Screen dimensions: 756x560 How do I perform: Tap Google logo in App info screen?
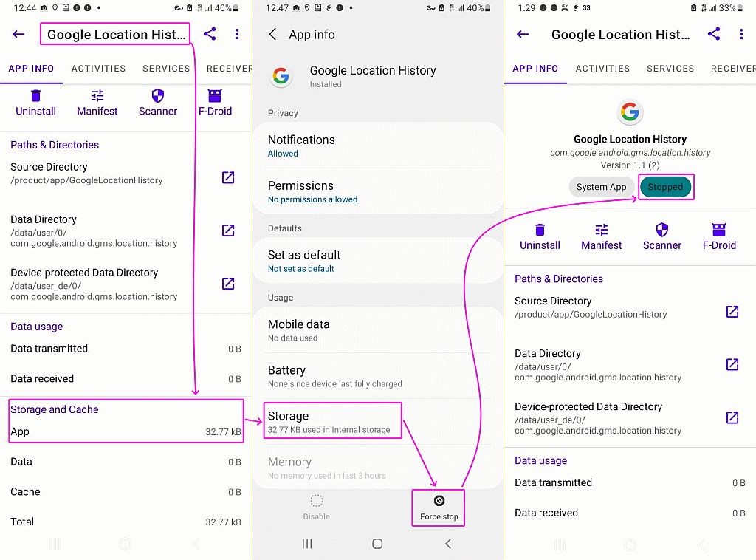click(281, 76)
